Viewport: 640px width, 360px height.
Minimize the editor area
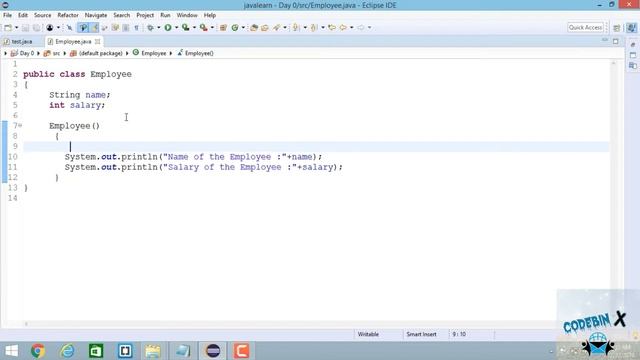(605, 41)
